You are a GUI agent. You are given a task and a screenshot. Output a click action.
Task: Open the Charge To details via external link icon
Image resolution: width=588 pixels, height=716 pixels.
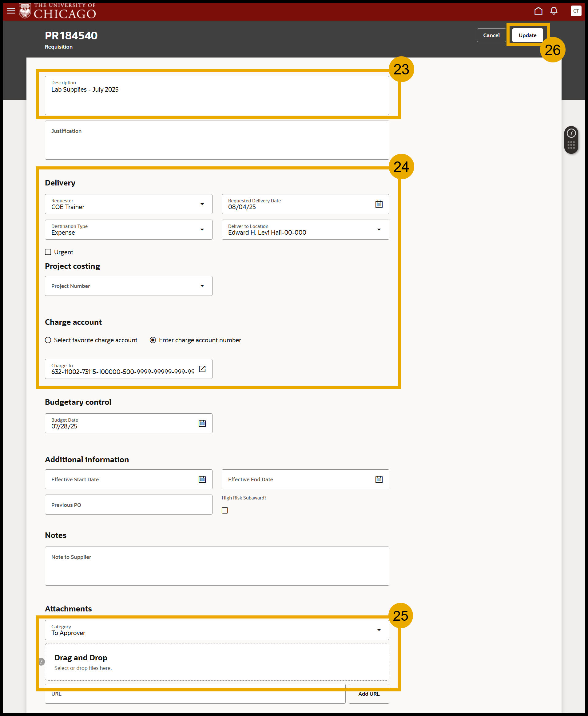202,369
